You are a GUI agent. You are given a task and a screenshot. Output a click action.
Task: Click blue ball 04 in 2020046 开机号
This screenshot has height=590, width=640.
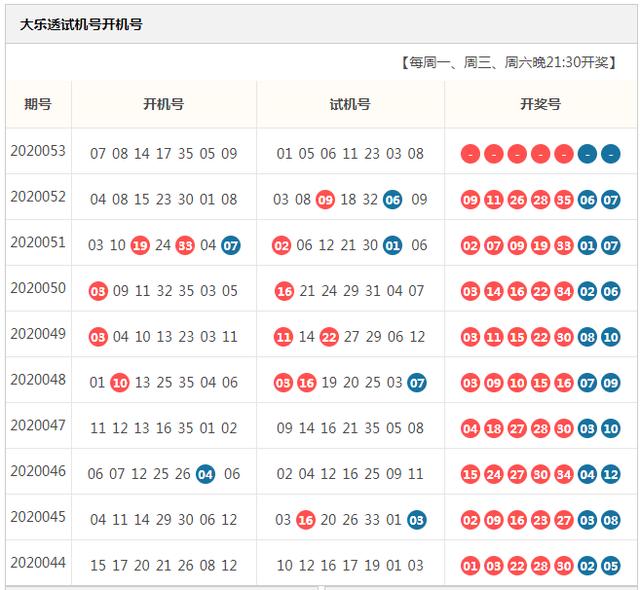pos(205,474)
